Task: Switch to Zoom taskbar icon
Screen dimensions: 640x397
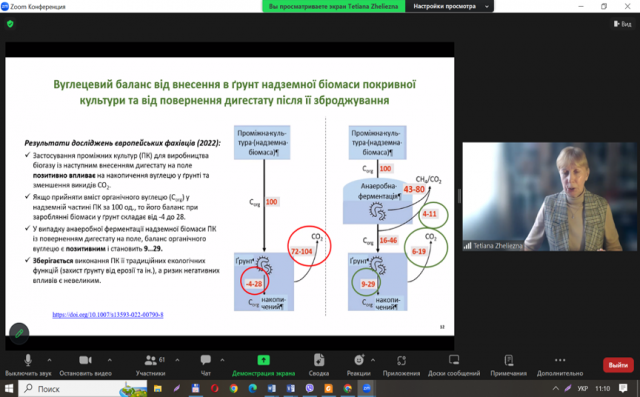Action: point(366,388)
